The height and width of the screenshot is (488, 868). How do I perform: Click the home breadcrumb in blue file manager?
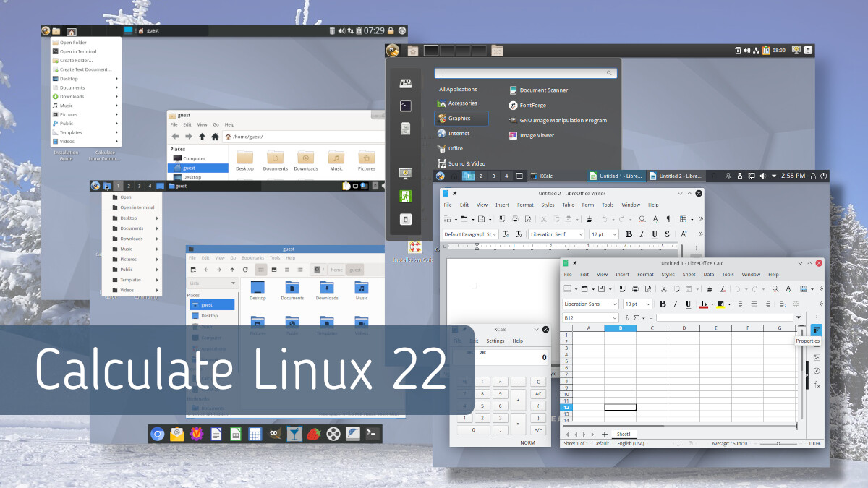coord(337,270)
